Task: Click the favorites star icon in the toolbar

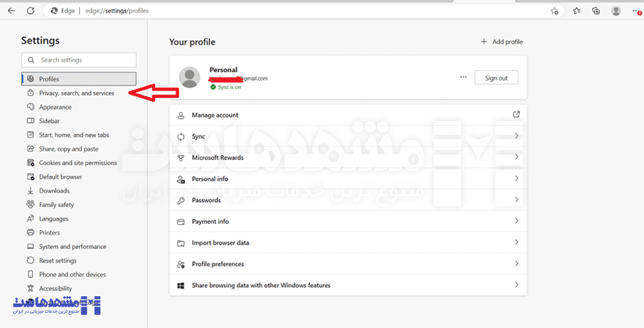Action: click(577, 11)
